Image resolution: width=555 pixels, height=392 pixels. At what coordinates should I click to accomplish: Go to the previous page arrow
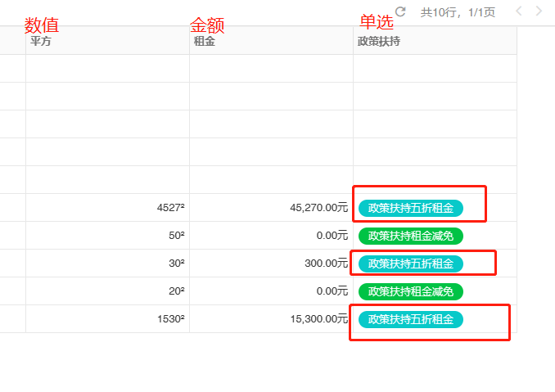click(x=518, y=11)
